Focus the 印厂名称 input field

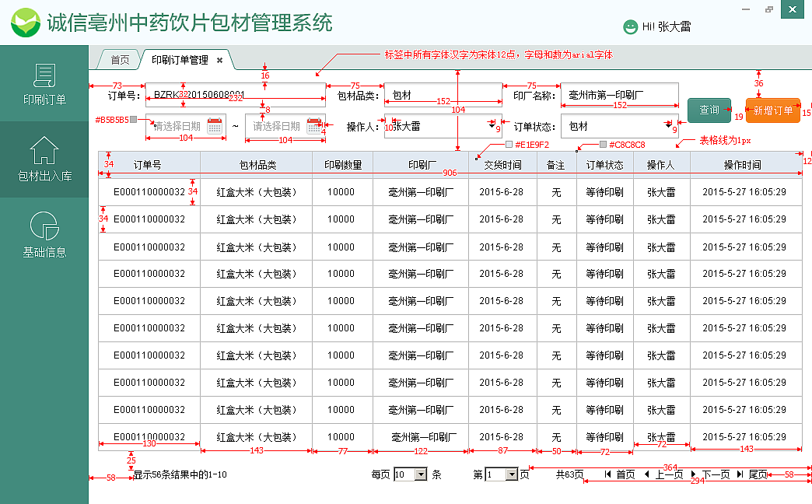[x=620, y=96]
